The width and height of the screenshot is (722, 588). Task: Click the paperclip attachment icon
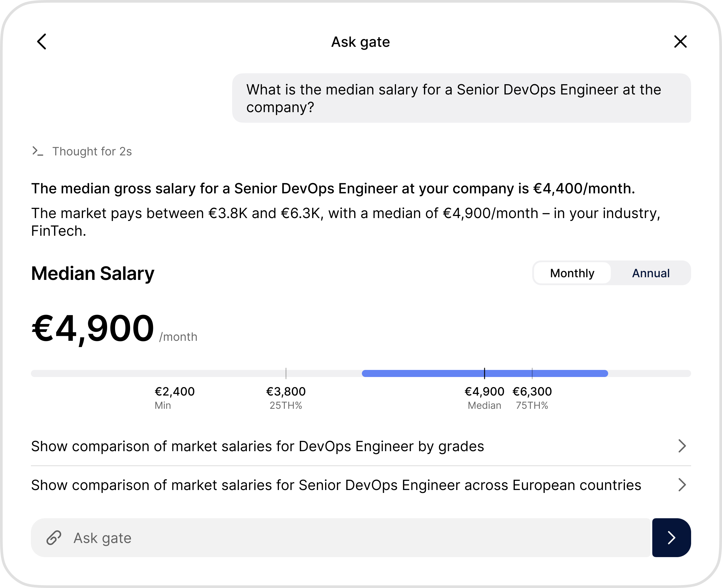point(54,538)
